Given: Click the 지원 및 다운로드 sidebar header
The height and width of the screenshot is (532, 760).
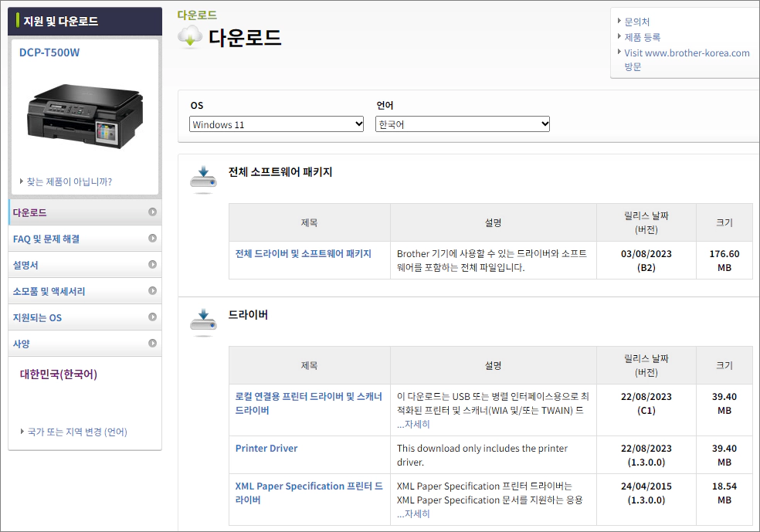Looking at the screenshot, I should pyautogui.click(x=85, y=22).
